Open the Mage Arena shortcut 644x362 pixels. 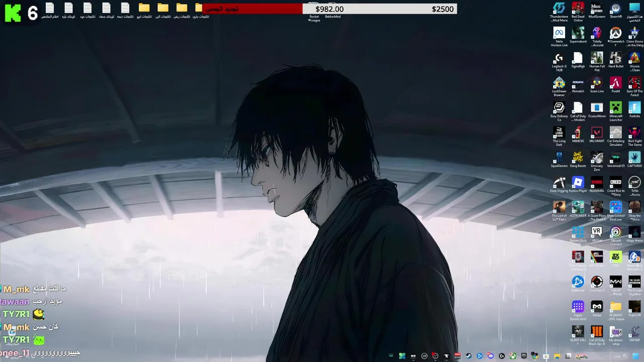pyautogui.click(x=634, y=234)
